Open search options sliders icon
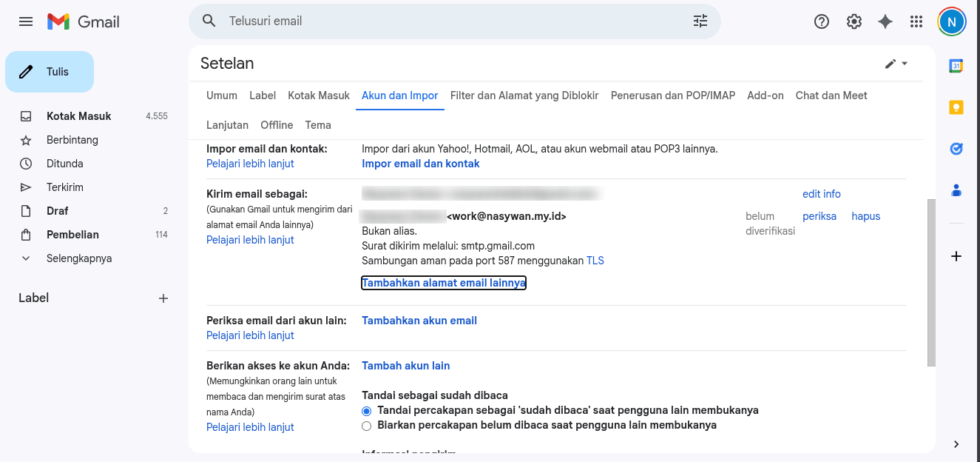 click(x=700, y=21)
